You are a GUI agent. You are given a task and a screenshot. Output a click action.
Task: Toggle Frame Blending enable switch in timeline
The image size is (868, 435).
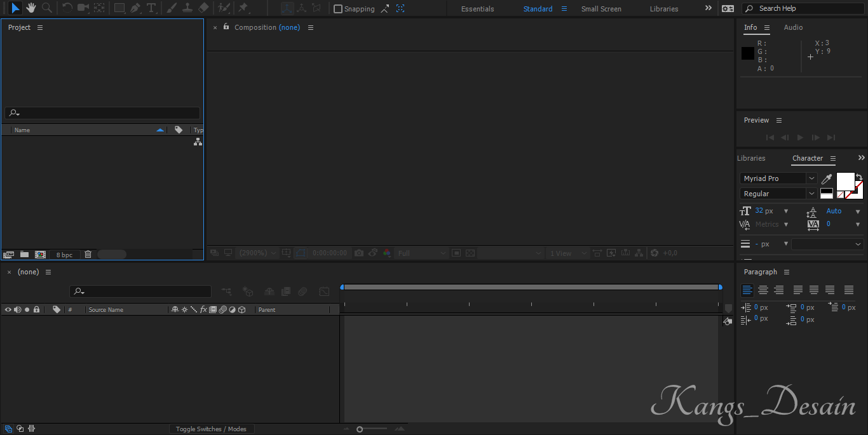(286, 291)
